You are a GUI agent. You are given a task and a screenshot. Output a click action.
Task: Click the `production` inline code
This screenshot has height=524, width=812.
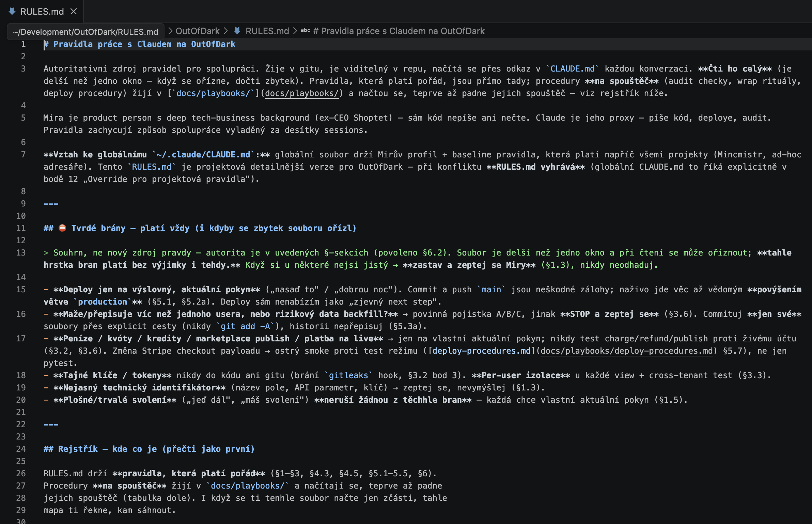[x=103, y=302]
